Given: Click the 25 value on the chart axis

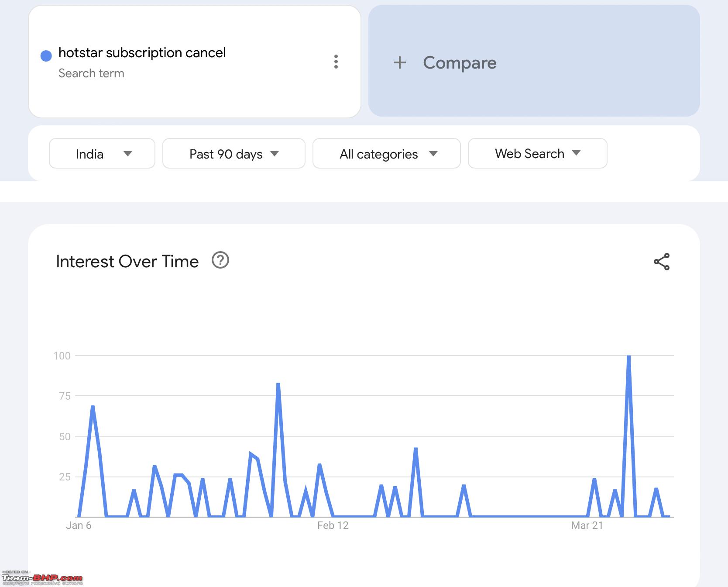Looking at the screenshot, I should (x=65, y=477).
